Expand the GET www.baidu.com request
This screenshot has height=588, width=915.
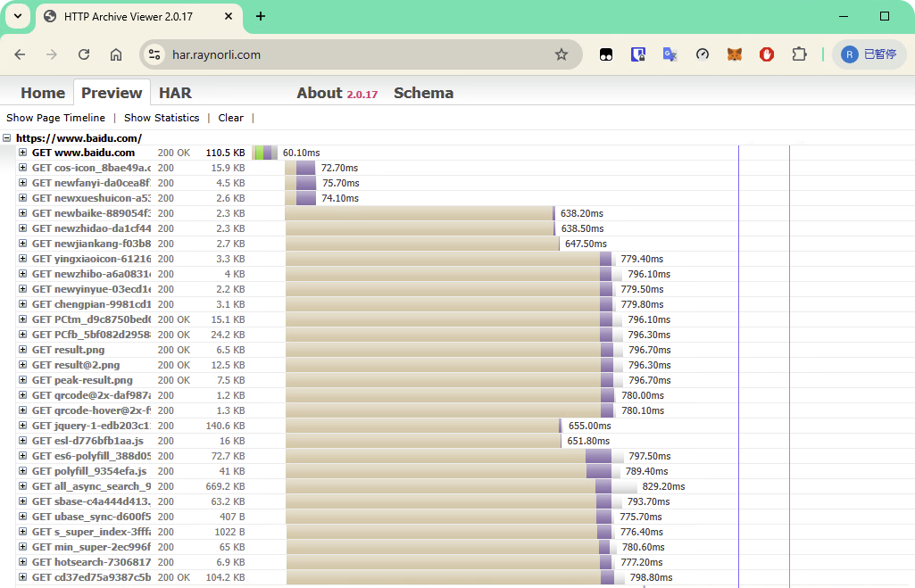pos(22,153)
